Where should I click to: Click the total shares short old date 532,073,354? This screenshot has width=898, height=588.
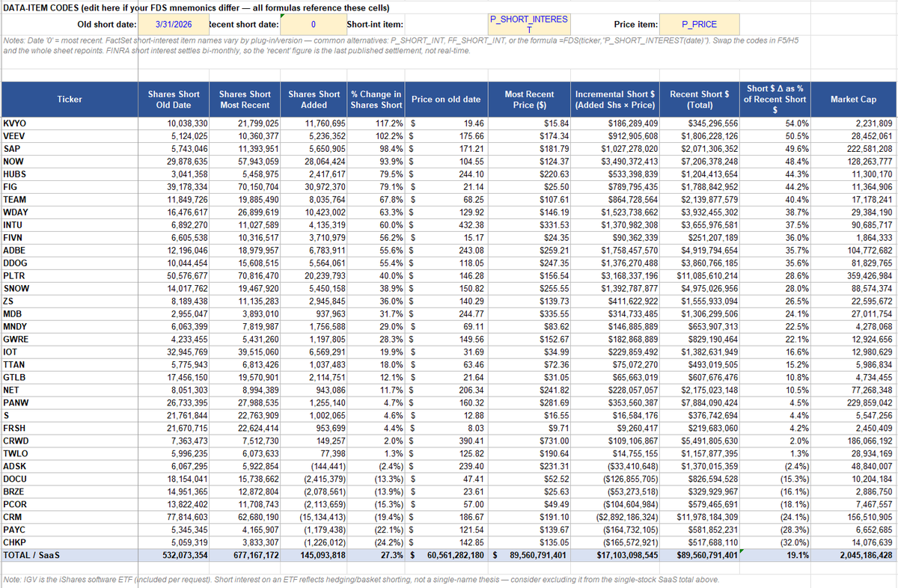click(x=174, y=555)
